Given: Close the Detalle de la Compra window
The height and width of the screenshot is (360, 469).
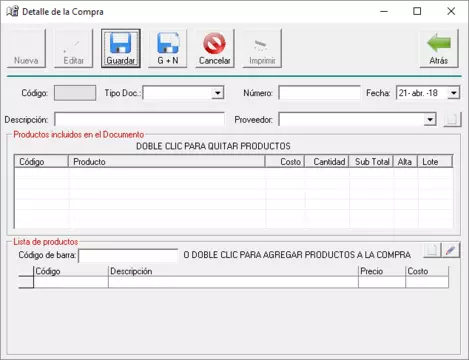Looking at the screenshot, I should [451, 11].
